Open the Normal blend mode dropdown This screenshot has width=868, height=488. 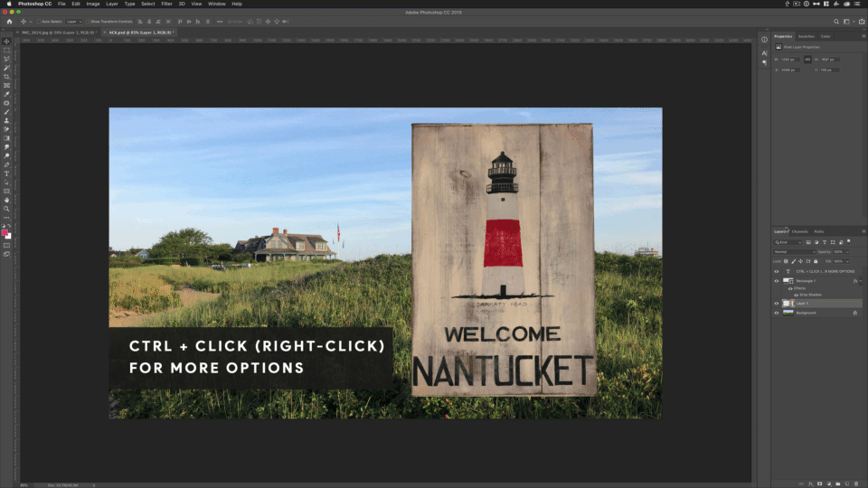795,252
